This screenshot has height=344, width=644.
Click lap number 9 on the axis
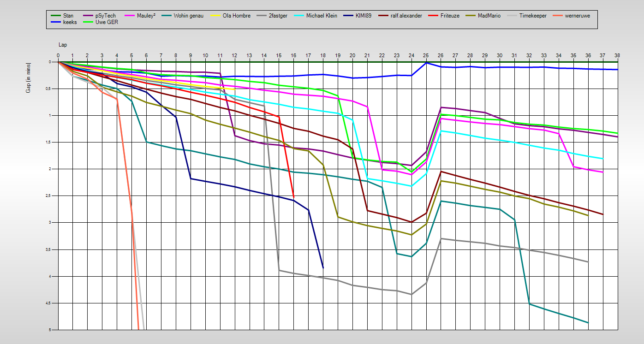click(191, 56)
